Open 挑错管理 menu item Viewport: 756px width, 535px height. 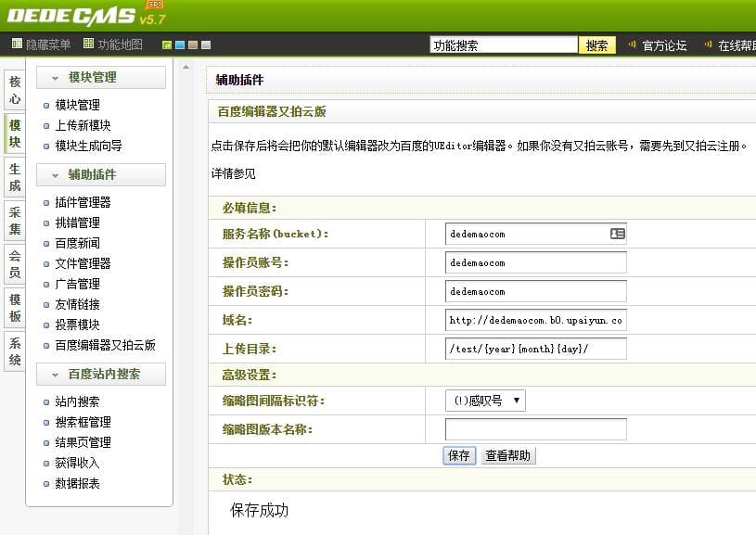point(78,223)
